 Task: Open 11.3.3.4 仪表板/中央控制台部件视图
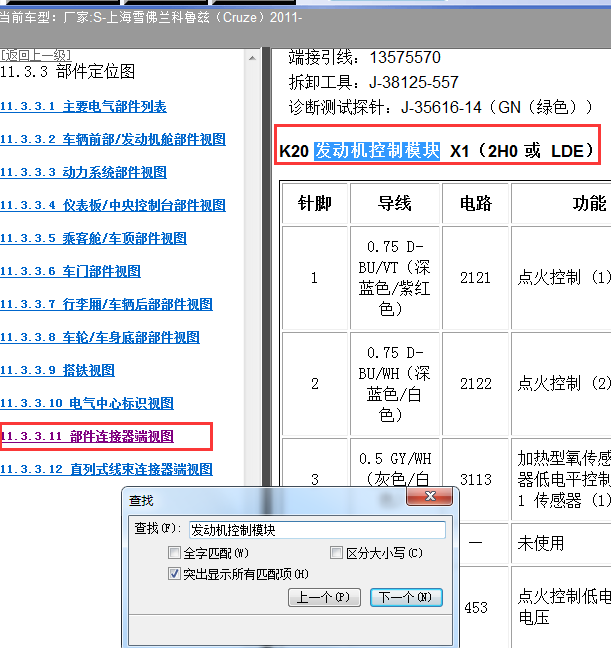coord(113,205)
